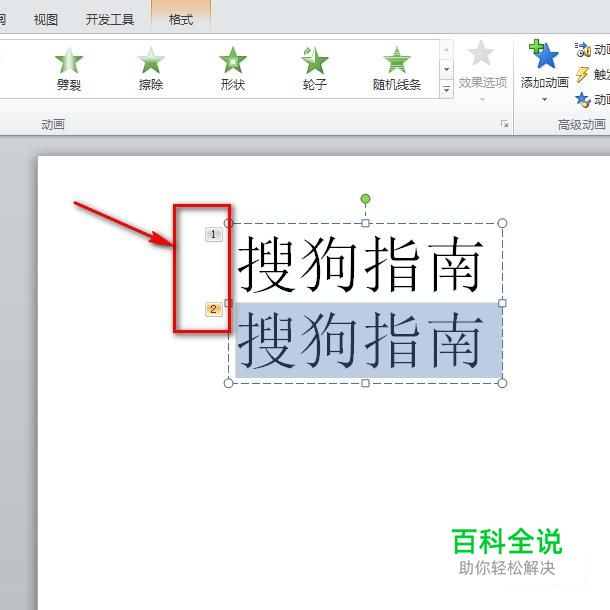
Task: Apply the 劈裂 (Split) animation effect
Action: (69, 69)
